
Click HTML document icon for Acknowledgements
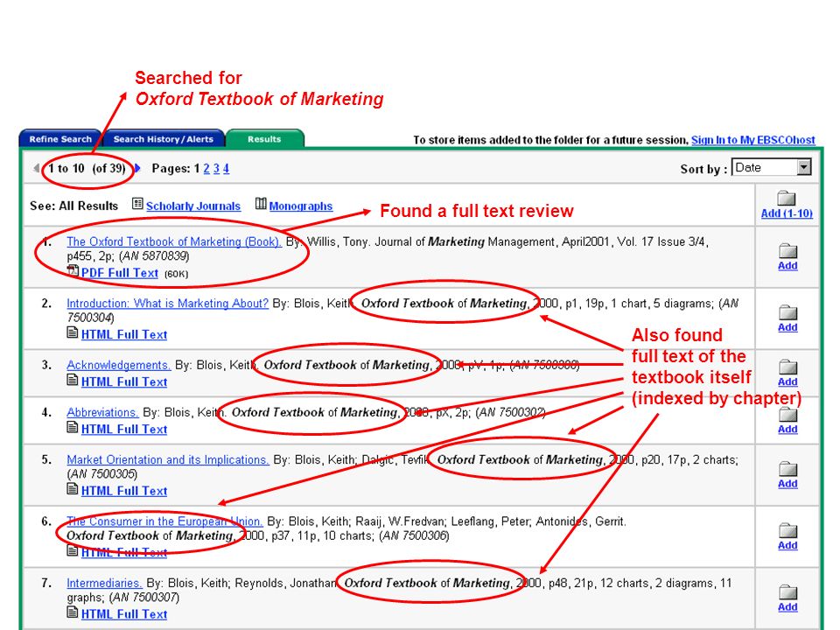[73, 381]
